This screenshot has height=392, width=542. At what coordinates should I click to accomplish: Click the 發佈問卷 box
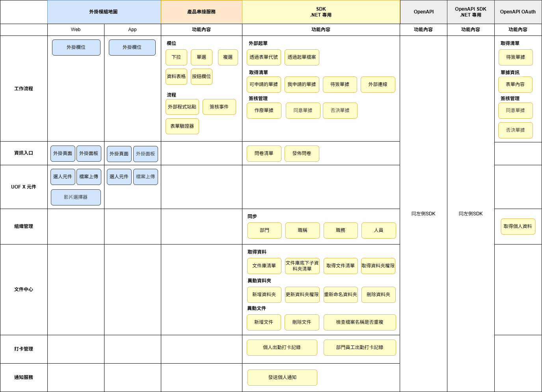coord(302,153)
